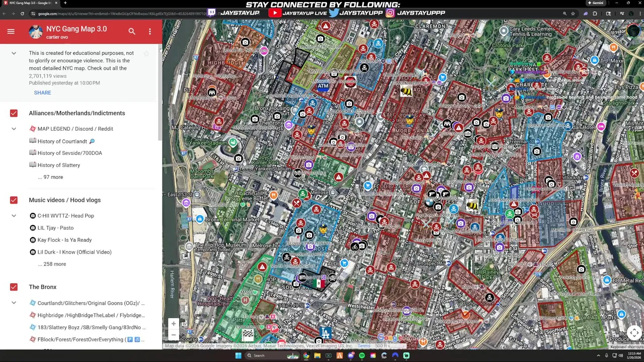Select the Yankee Stadium green marker

pyautogui.click(x=232, y=143)
